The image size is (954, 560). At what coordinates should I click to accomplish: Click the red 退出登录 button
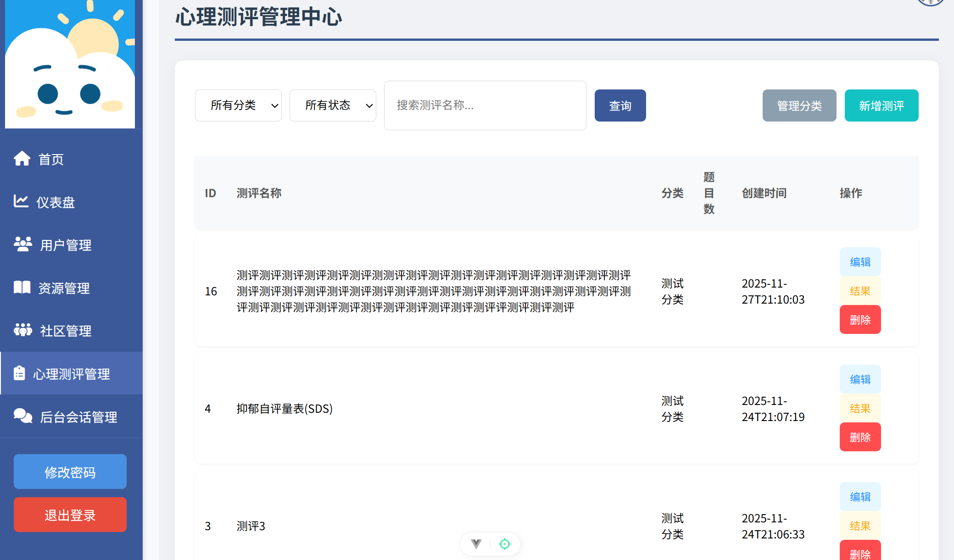pyautogui.click(x=70, y=515)
